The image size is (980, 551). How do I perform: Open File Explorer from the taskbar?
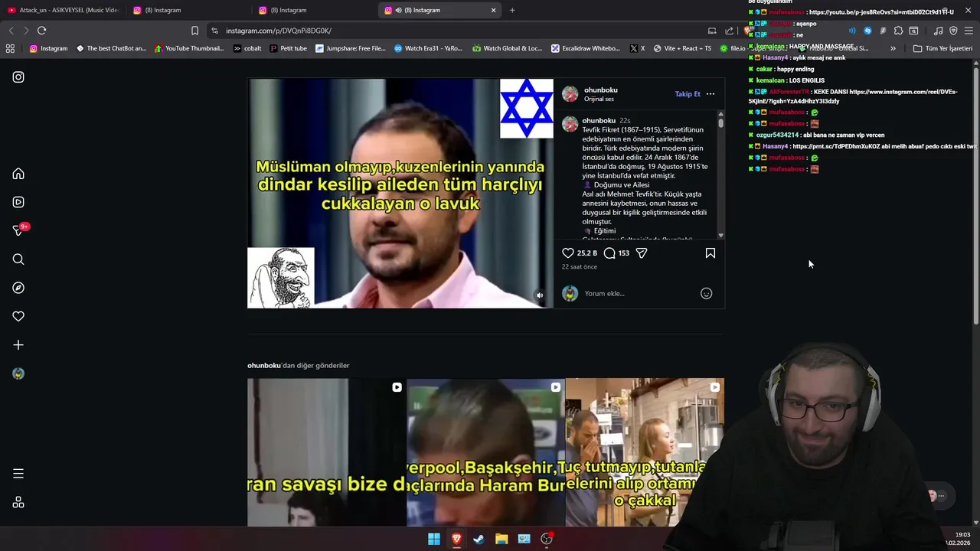tap(501, 539)
